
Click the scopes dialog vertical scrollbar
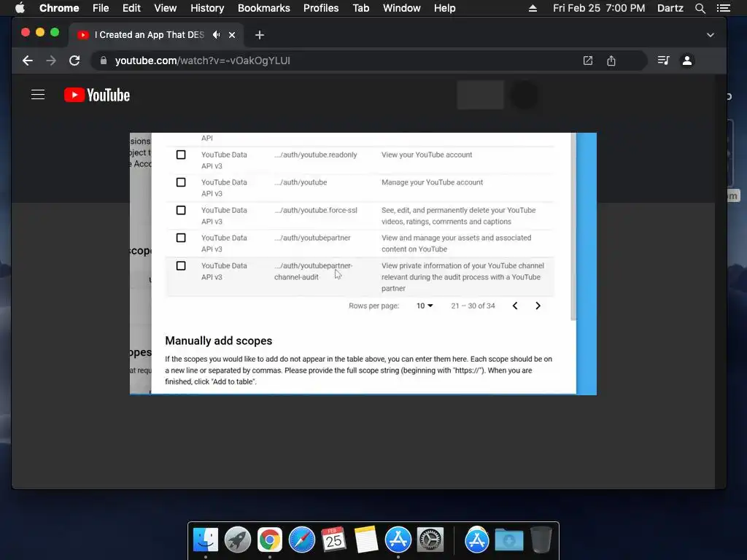573,227
